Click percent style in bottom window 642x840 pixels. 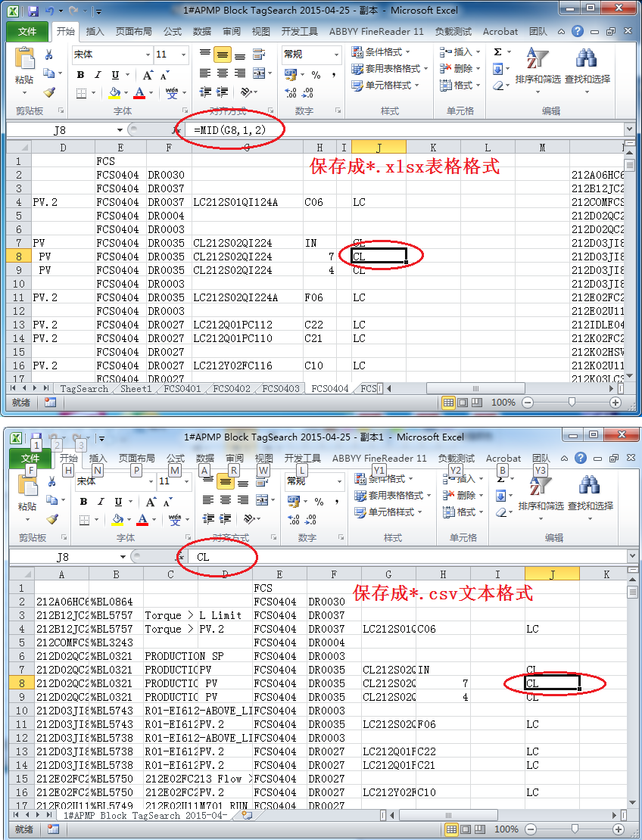point(319,502)
